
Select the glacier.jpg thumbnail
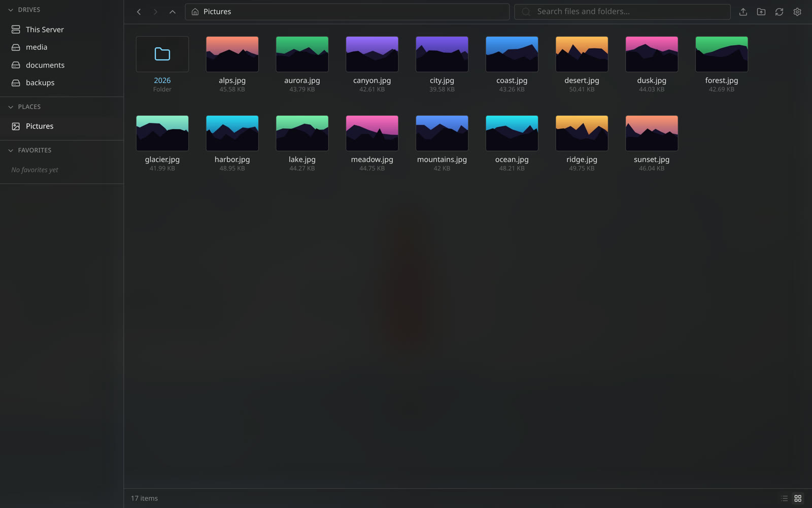162,133
